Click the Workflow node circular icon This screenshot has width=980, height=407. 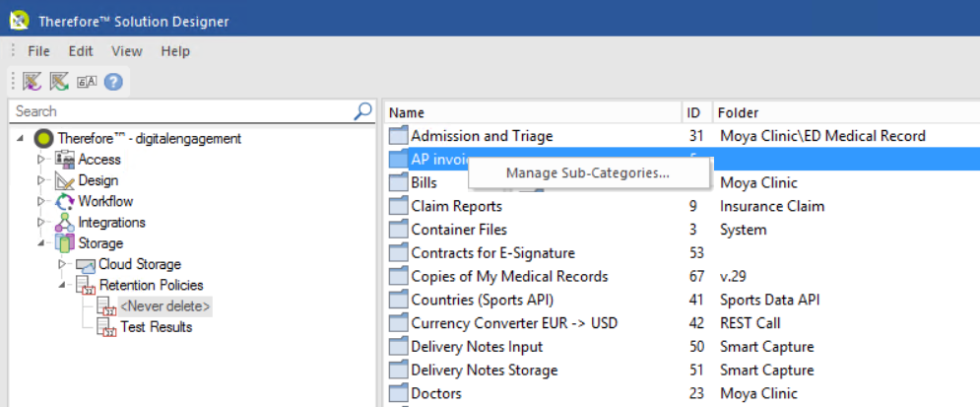coord(65,201)
